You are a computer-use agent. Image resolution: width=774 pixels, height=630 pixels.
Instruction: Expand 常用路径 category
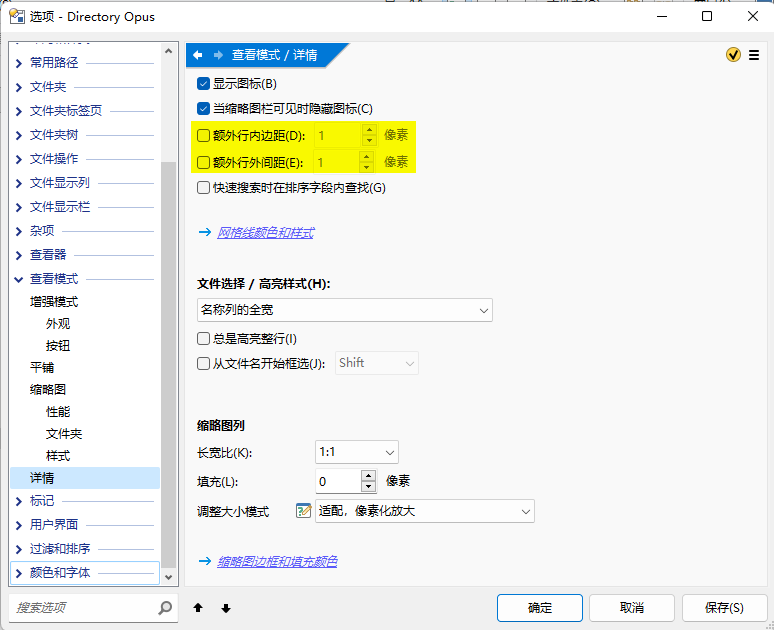coord(19,63)
